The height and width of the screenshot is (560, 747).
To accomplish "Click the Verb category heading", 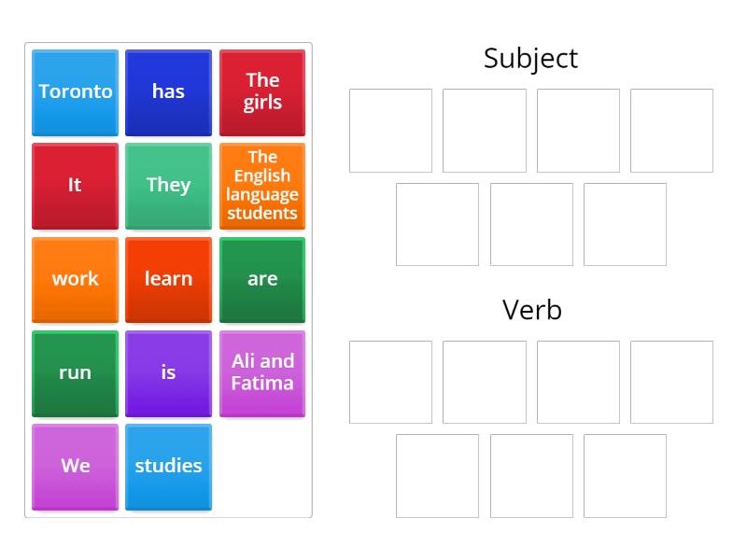I will (530, 310).
